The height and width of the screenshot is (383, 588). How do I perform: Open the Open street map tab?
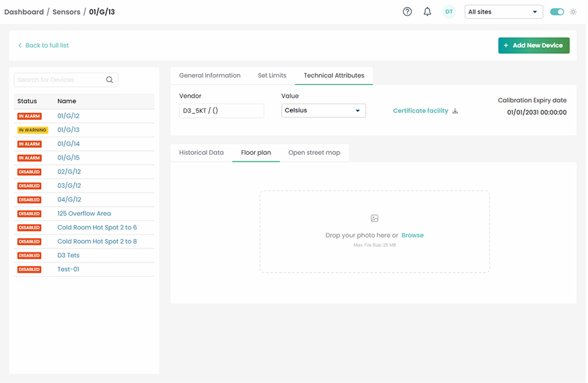[314, 153]
